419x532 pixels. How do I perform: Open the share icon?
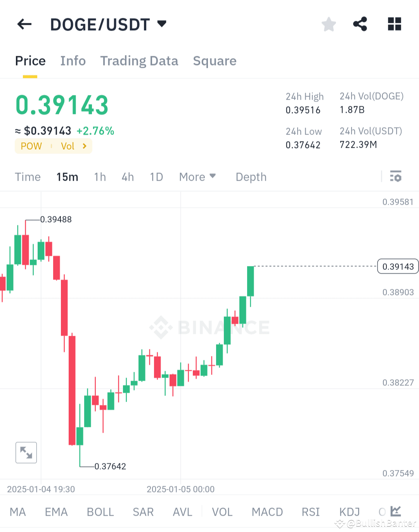[x=360, y=24]
